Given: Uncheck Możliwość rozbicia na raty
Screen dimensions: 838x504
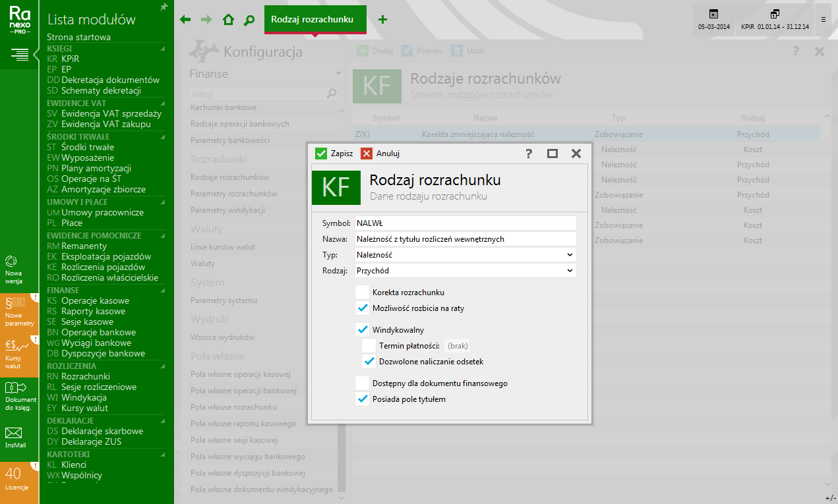Looking at the screenshot, I should point(362,308).
